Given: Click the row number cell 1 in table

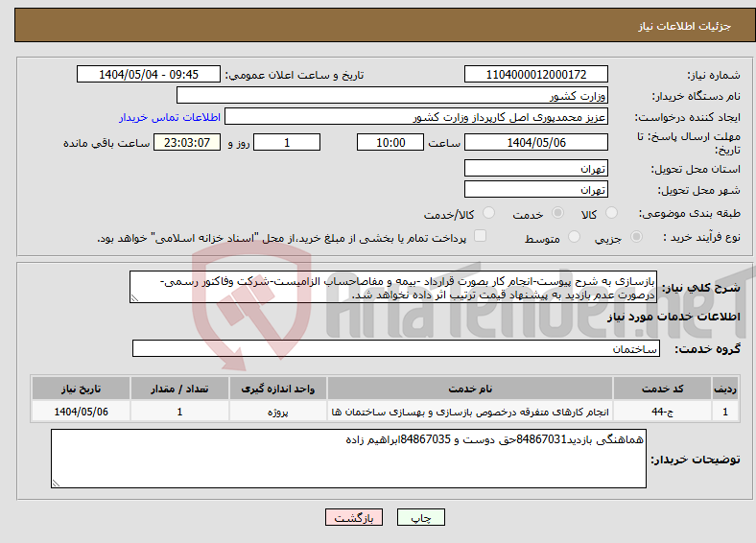Looking at the screenshot, I should point(725,412).
